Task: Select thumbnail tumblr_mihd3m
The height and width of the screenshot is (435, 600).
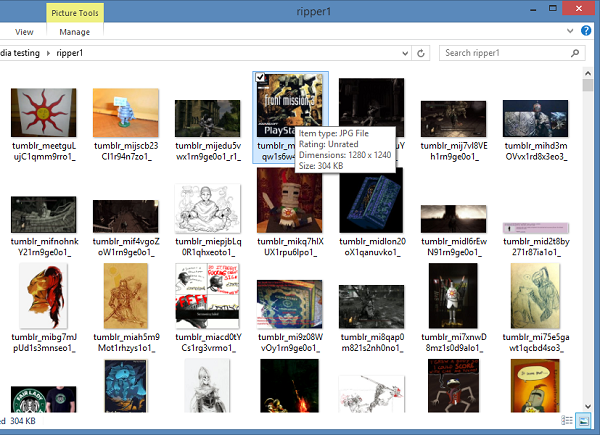Action: [x=535, y=118]
